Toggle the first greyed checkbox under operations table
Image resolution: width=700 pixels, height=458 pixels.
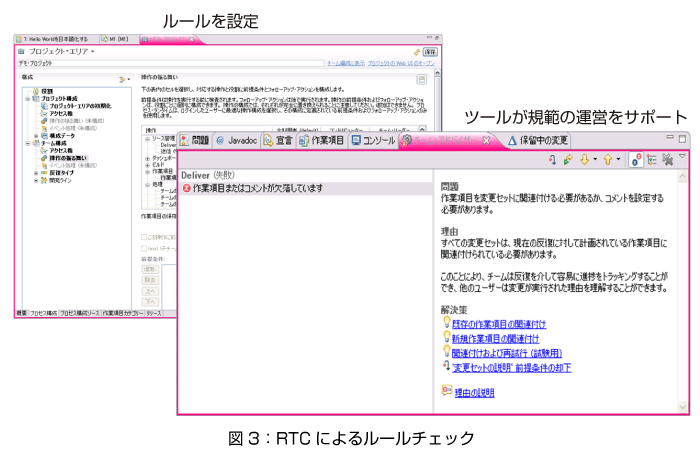point(144,237)
